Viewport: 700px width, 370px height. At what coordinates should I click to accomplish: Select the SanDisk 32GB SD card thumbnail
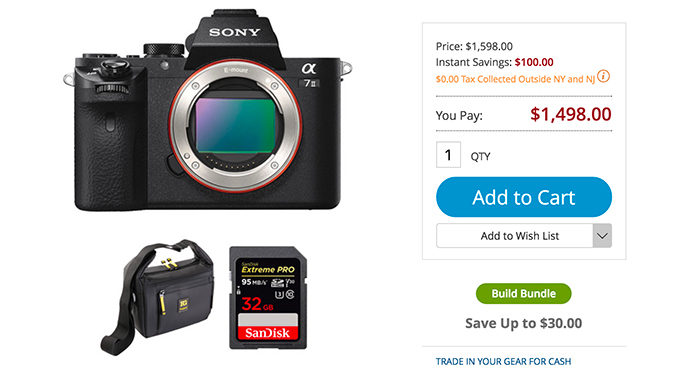click(x=268, y=298)
